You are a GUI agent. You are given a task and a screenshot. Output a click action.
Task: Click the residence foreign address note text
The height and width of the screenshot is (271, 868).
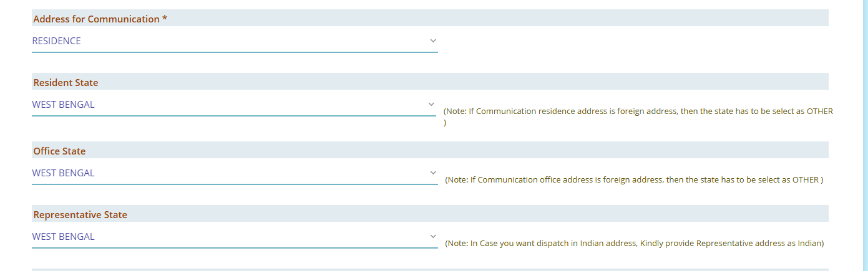coord(638,112)
